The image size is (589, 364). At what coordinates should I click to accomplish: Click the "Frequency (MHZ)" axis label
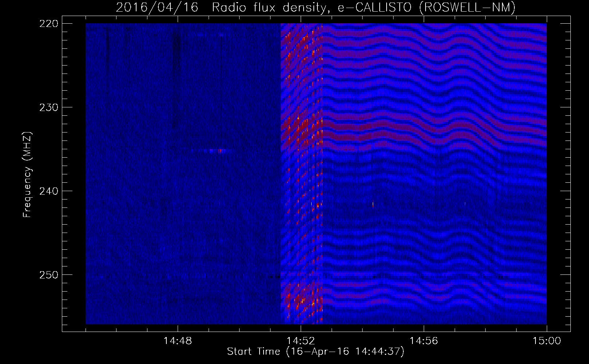coord(27,174)
